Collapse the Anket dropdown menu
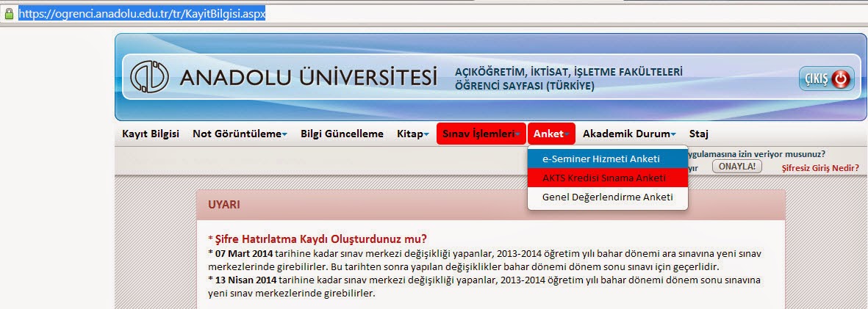Image resolution: width=868 pixels, height=309 pixels. point(552,134)
